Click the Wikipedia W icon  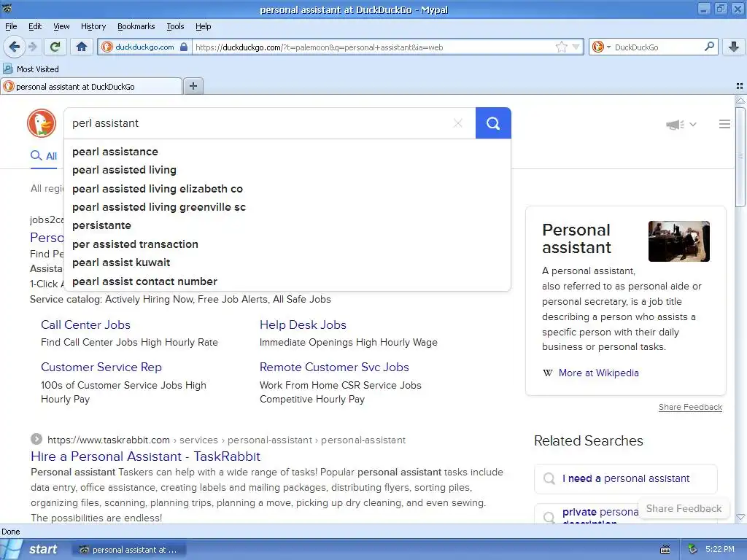[x=548, y=373]
